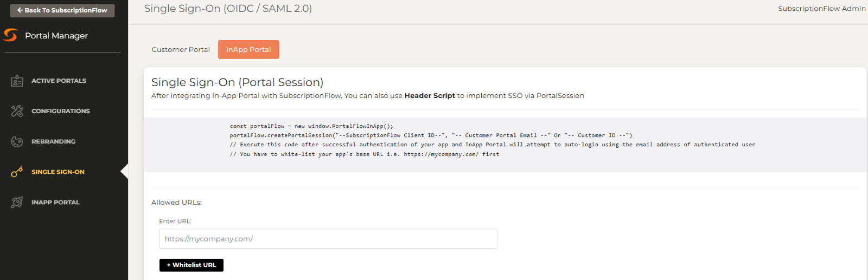The height and width of the screenshot is (280, 868).
Task: Click the InApp Portal rocket icon
Action: click(17, 202)
